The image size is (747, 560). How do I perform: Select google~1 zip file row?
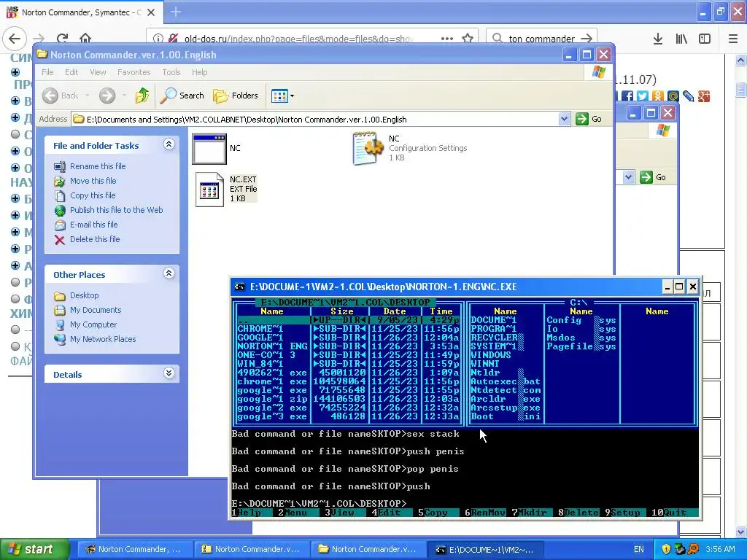(348, 399)
